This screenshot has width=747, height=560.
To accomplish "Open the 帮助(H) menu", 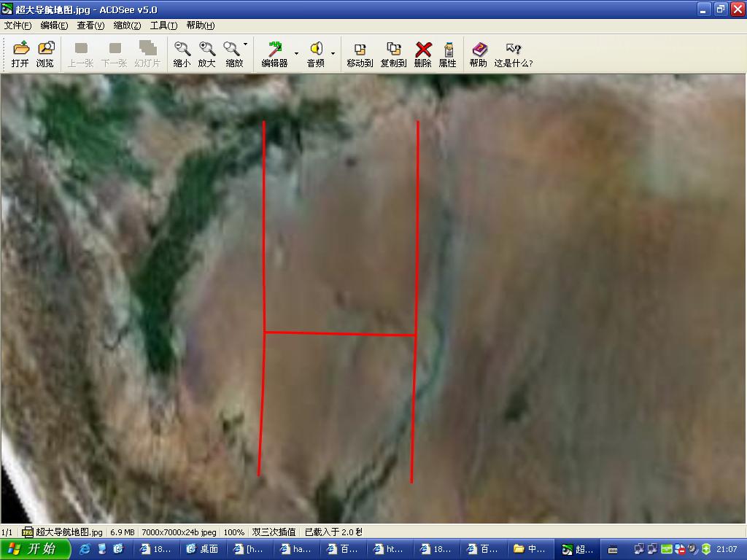I will pyautogui.click(x=201, y=26).
